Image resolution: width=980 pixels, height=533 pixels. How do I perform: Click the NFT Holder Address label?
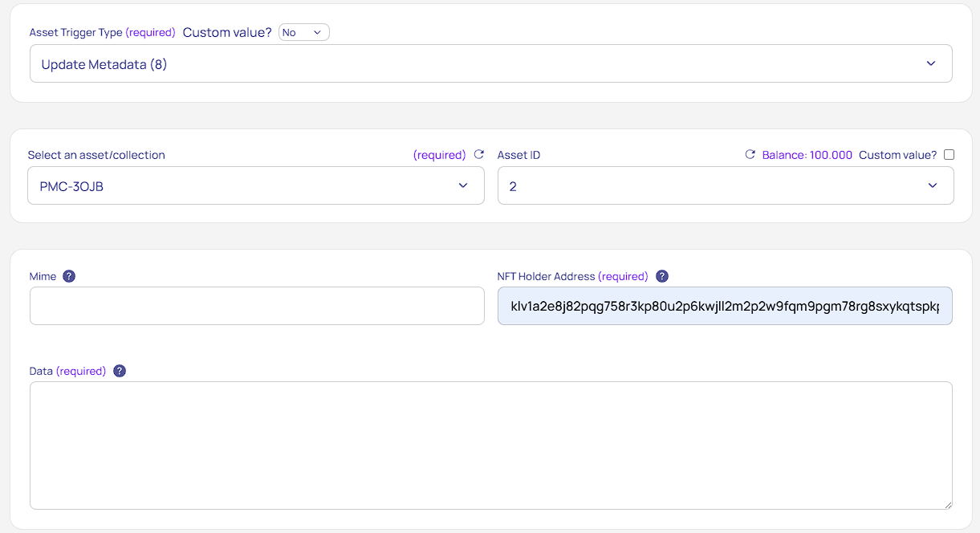pos(546,276)
